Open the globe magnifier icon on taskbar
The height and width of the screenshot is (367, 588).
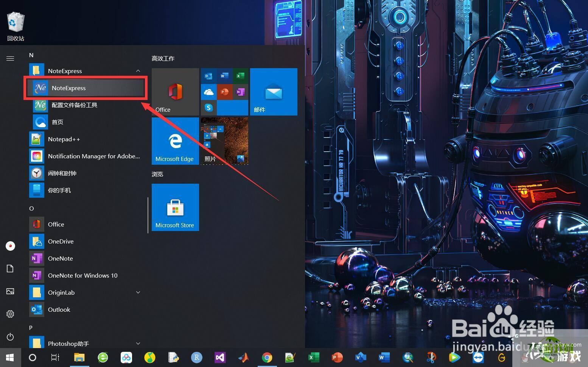pyautogui.click(x=408, y=357)
